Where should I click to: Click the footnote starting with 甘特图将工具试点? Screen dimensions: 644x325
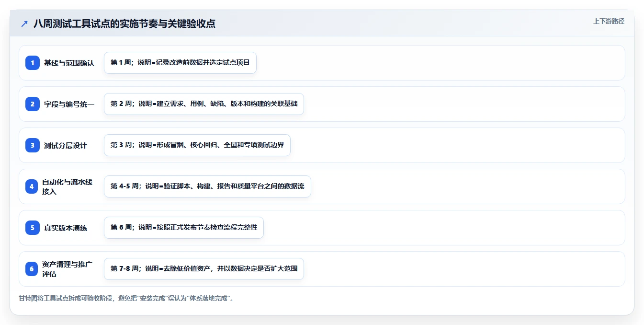click(x=126, y=298)
